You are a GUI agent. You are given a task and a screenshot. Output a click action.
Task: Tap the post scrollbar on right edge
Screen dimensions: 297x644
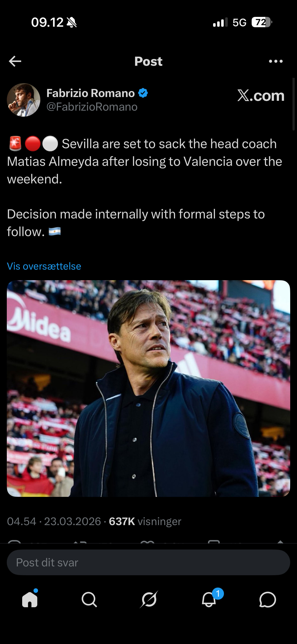coord(293,104)
